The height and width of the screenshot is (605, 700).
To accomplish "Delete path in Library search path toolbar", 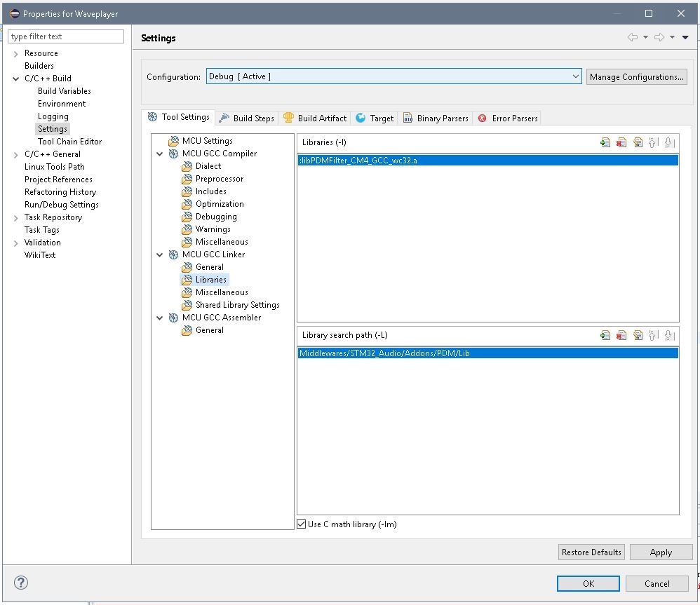I will 621,335.
